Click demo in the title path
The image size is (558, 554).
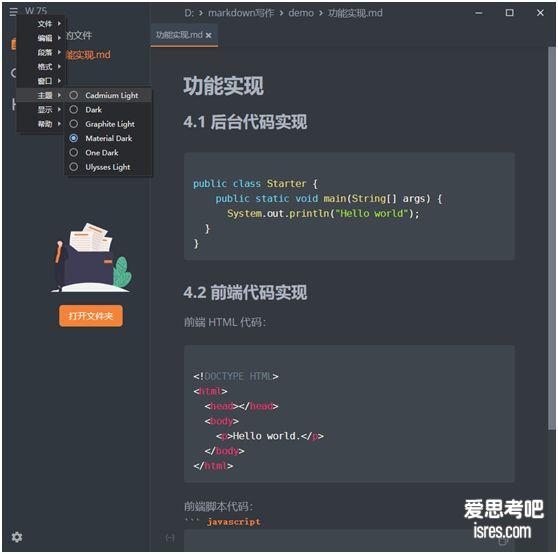point(301,13)
